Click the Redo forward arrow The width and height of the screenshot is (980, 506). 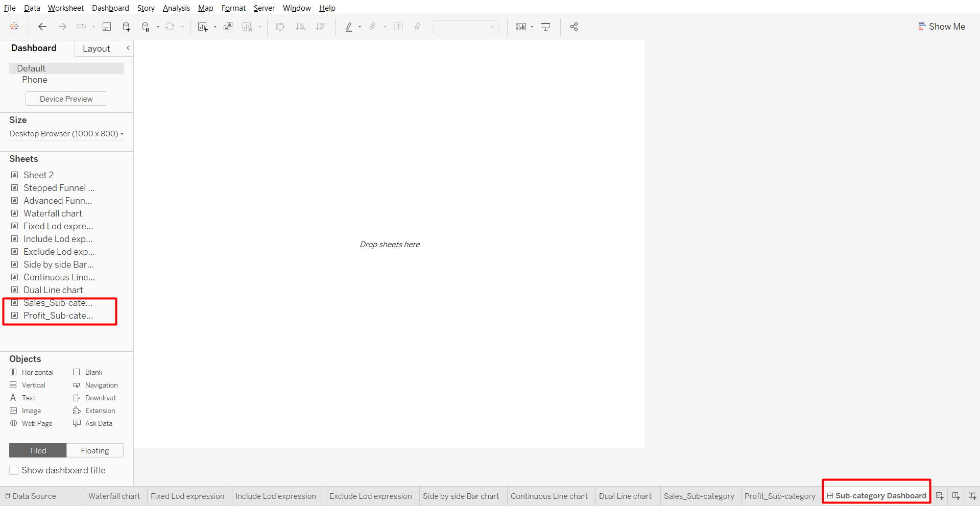pos(62,27)
